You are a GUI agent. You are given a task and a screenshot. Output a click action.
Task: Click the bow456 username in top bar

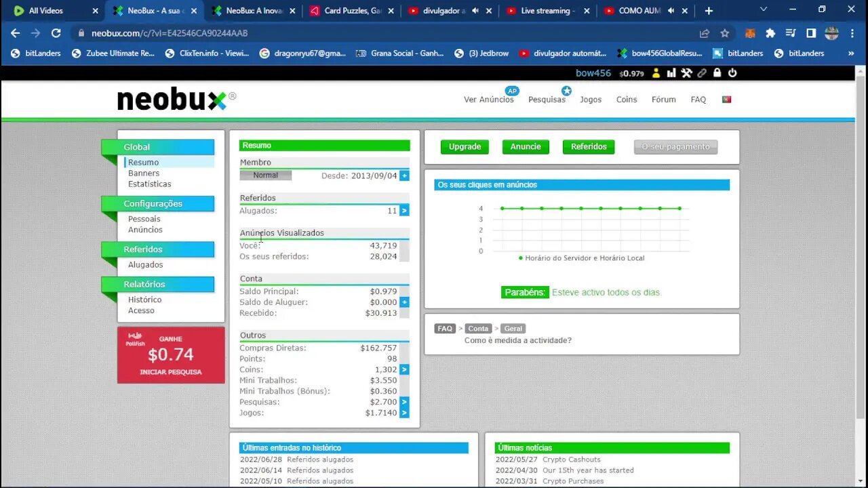(x=593, y=73)
